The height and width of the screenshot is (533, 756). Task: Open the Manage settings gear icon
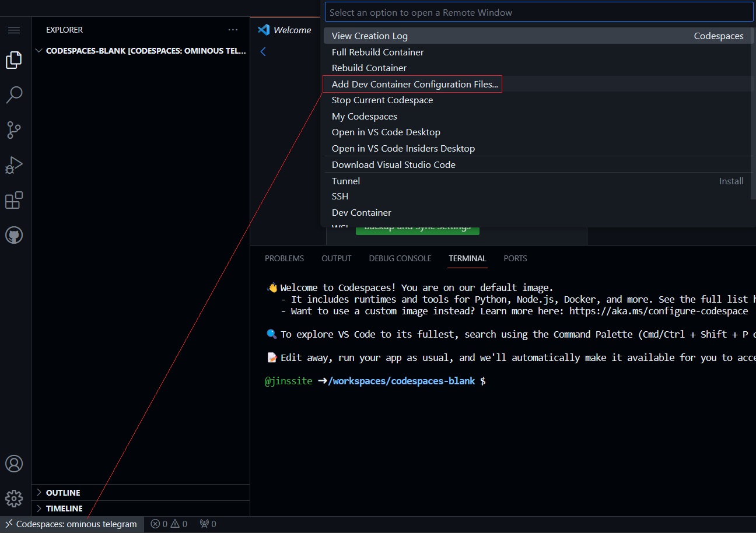14,499
